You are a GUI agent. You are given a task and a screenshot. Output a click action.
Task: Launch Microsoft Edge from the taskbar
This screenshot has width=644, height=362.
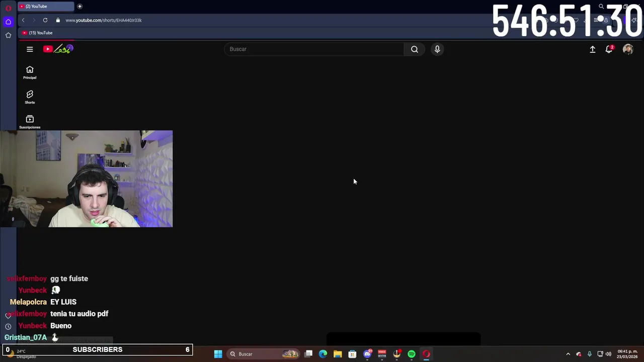pos(323,354)
